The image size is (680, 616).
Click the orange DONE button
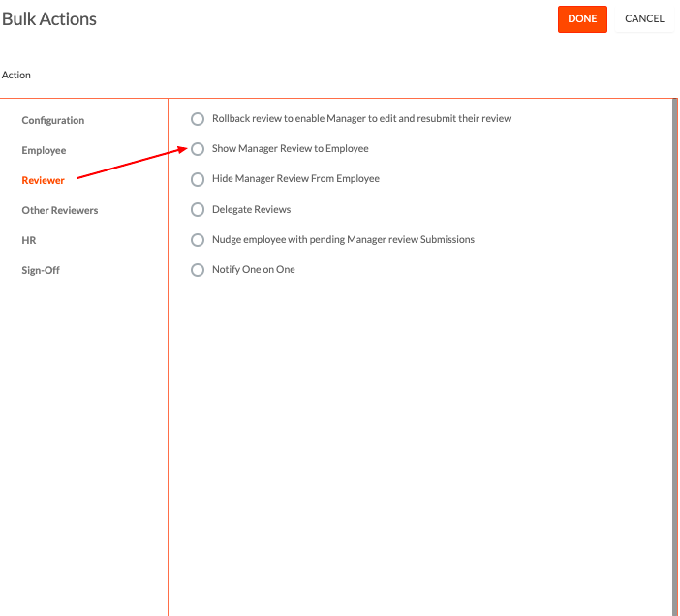[x=582, y=19]
